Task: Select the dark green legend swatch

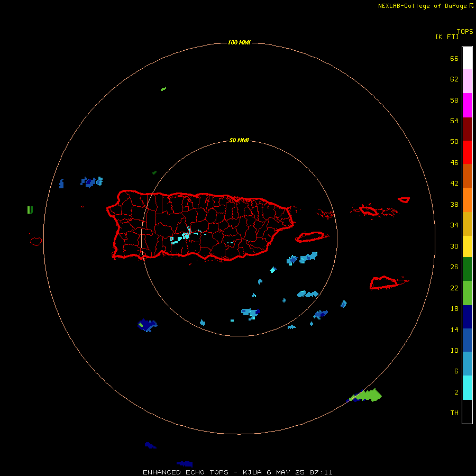Action: pos(467,269)
